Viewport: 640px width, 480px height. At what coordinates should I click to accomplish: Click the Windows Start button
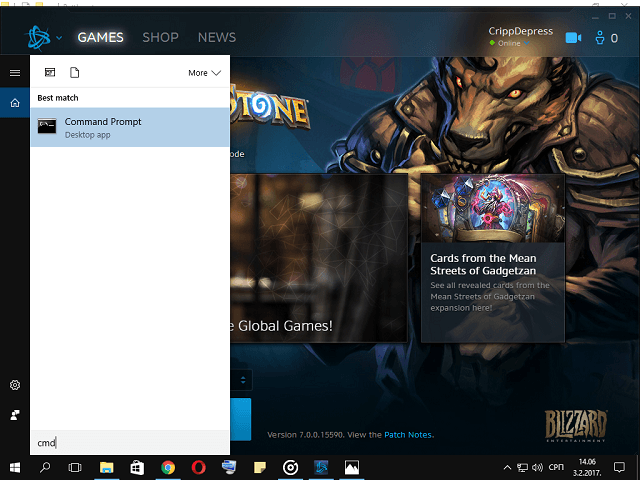pyautogui.click(x=15, y=468)
